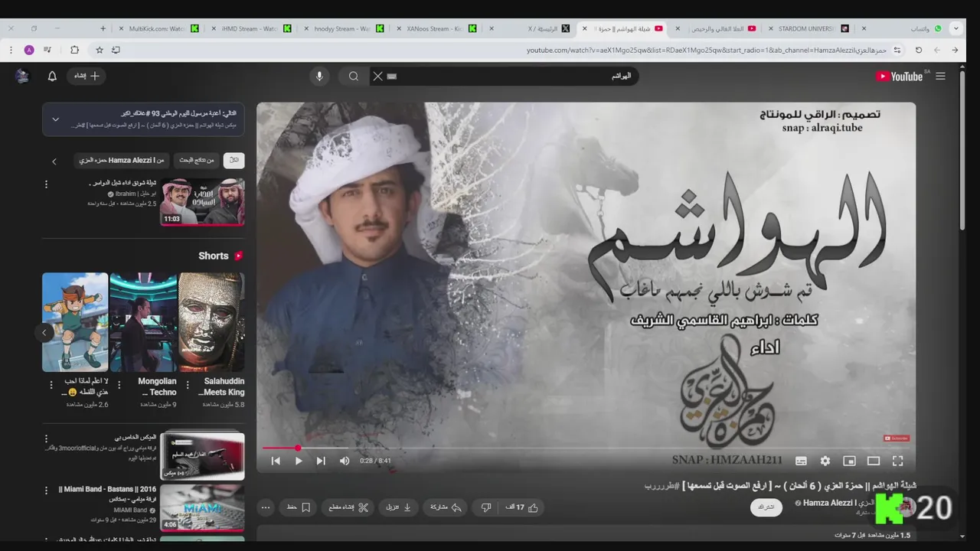Clear the search box with the X
The height and width of the screenshot is (551, 980).
click(x=377, y=76)
